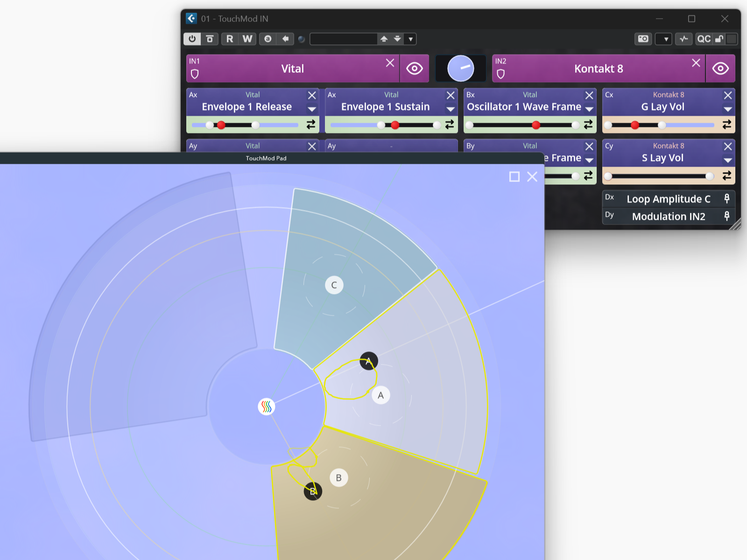Open S Lay Vol parameter dropdown
The width and height of the screenshot is (747, 560).
728,161
